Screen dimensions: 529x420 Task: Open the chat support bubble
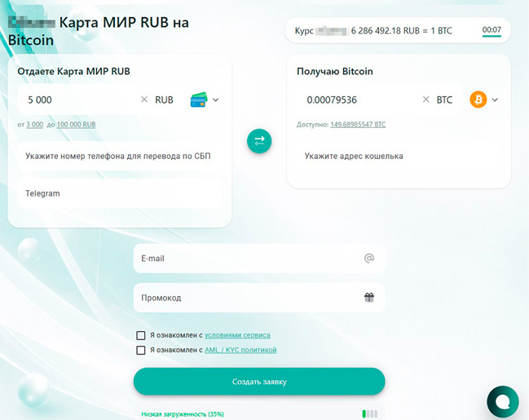(x=503, y=402)
